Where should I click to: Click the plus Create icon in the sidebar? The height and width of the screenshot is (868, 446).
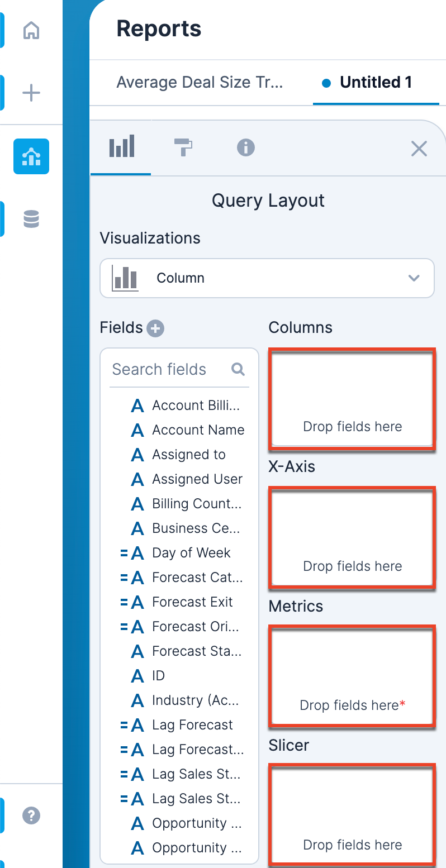coord(31,93)
